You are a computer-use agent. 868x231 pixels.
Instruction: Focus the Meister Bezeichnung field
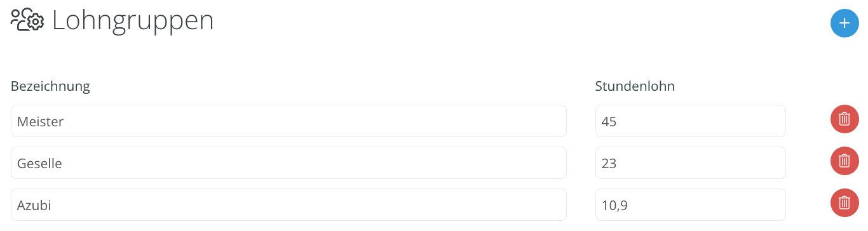click(x=288, y=121)
